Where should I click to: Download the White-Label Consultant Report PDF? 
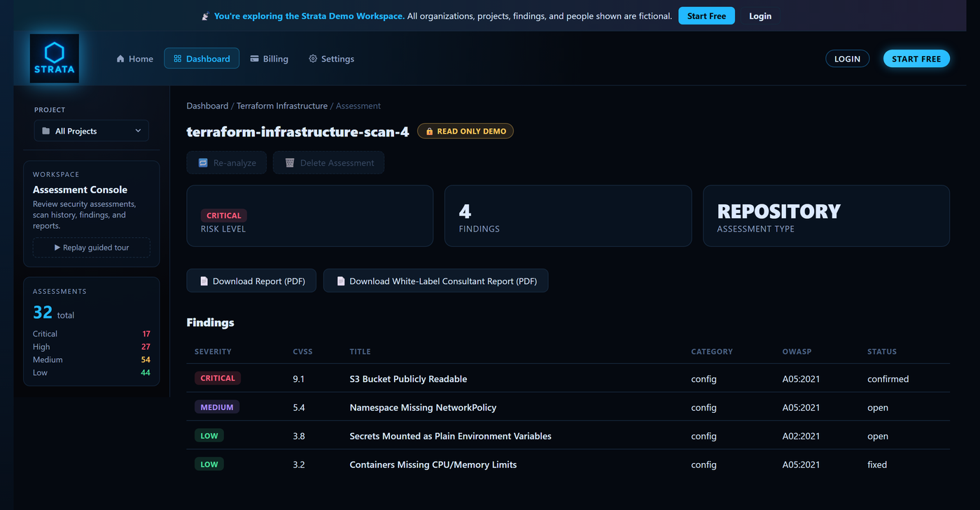(x=435, y=281)
